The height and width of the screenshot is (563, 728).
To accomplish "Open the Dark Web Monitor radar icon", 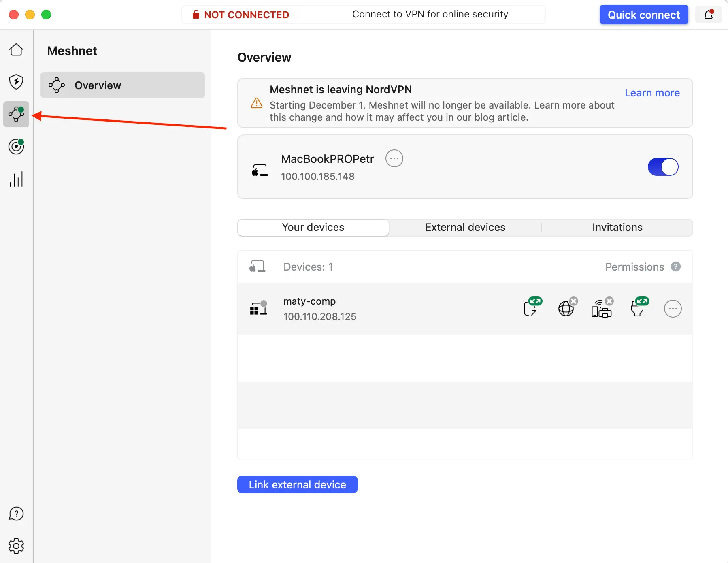I will coord(16,147).
